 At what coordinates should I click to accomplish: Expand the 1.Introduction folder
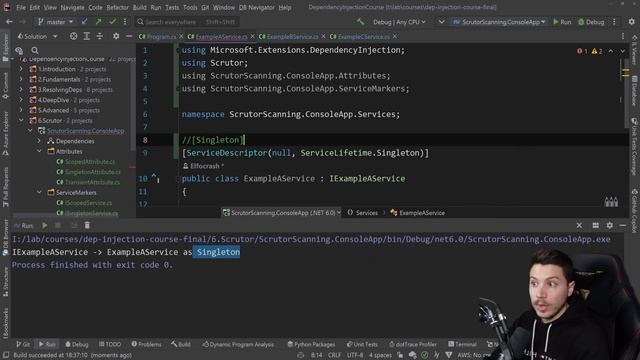tap(21, 69)
